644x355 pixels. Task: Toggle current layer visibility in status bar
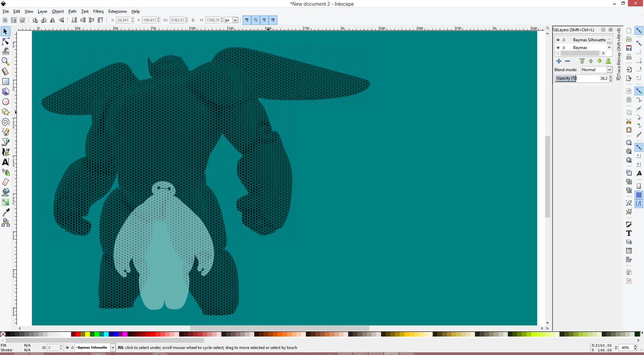pyautogui.click(x=67, y=348)
